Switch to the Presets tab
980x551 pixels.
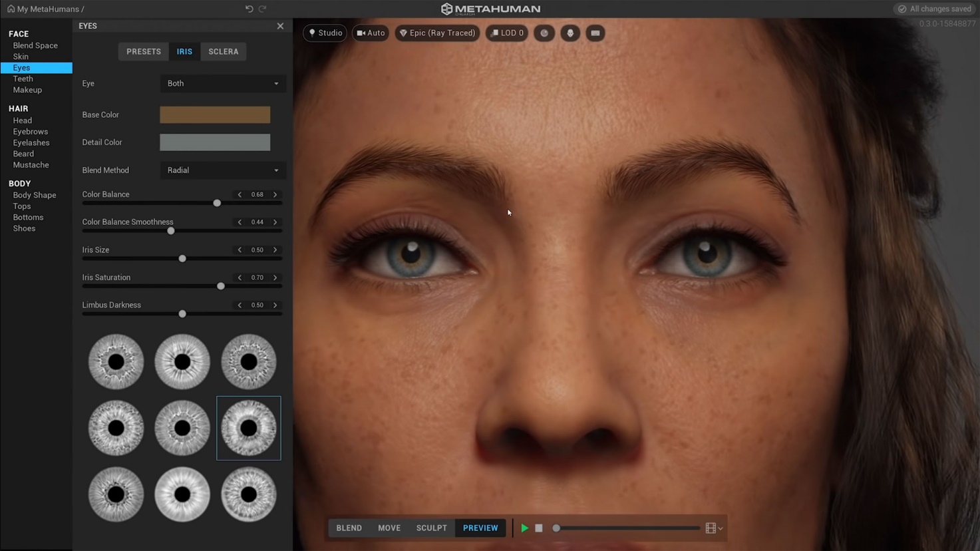[x=144, y=51]
